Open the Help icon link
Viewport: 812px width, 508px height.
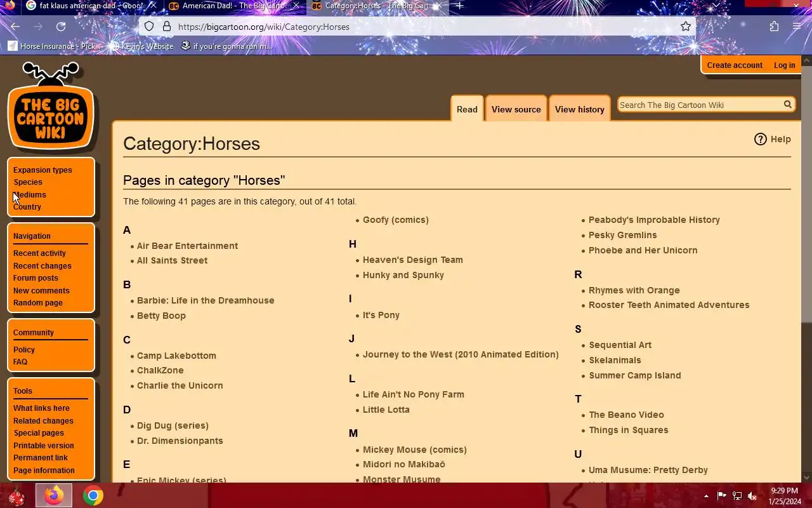[x=760, y=139]
